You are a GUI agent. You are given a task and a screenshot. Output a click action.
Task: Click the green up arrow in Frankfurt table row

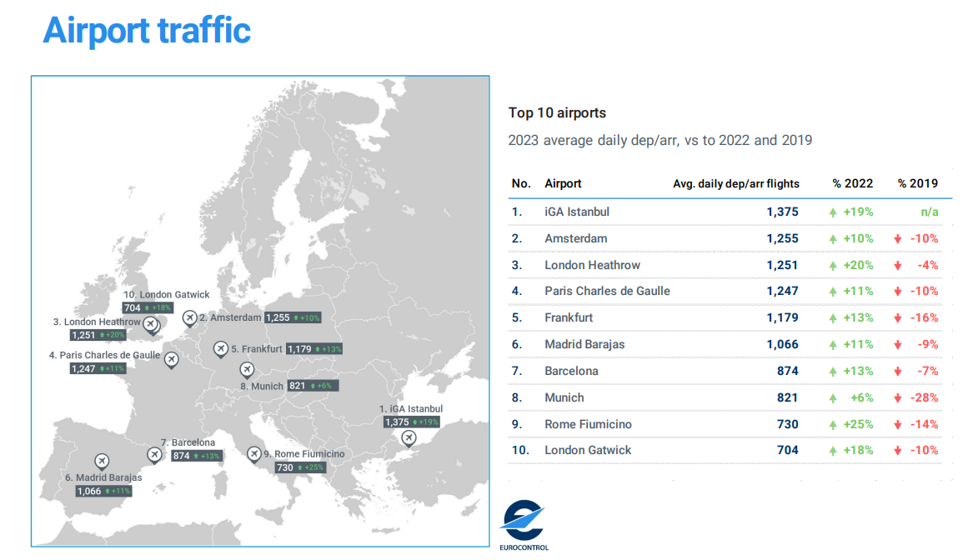[833, 318]
